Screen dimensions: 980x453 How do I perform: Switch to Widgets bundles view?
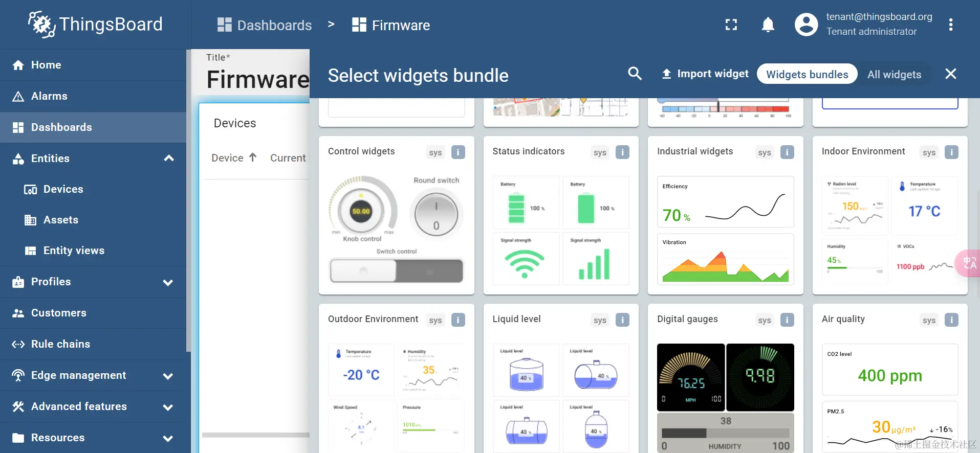(x=807, y=74)
